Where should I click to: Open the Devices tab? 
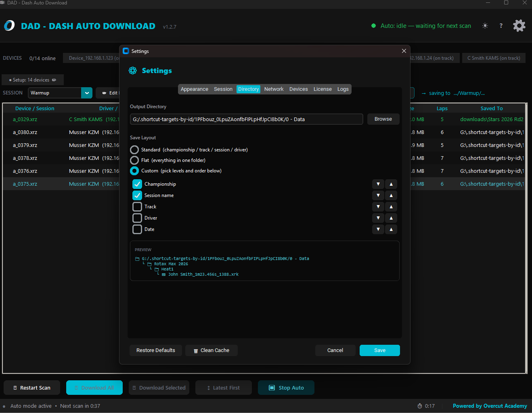[299, 89]
